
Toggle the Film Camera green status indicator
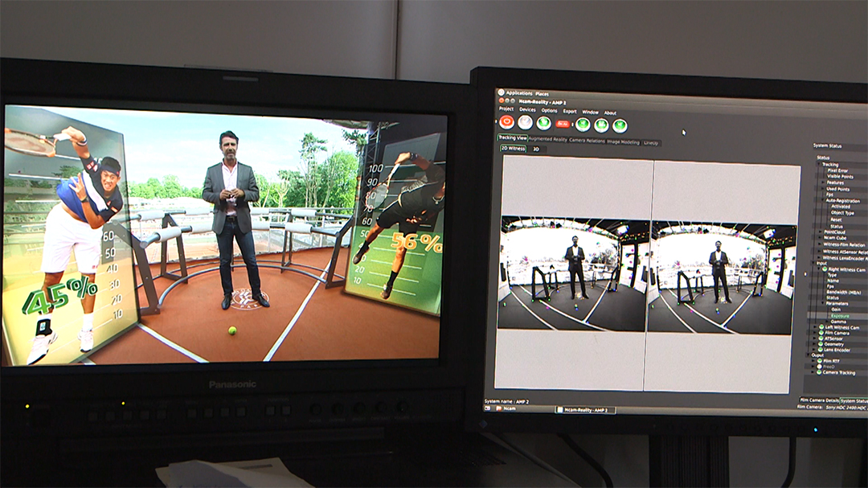click(x=821, y=333)
